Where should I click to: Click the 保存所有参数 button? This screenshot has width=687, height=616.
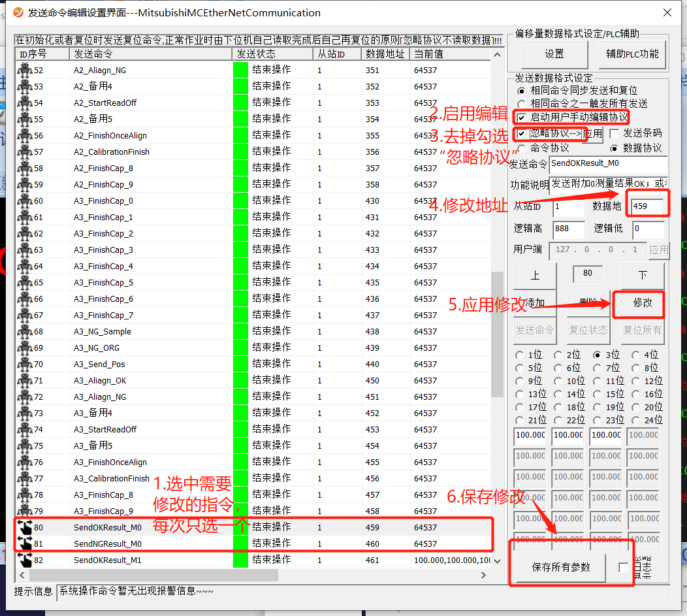tap(559, 567)
